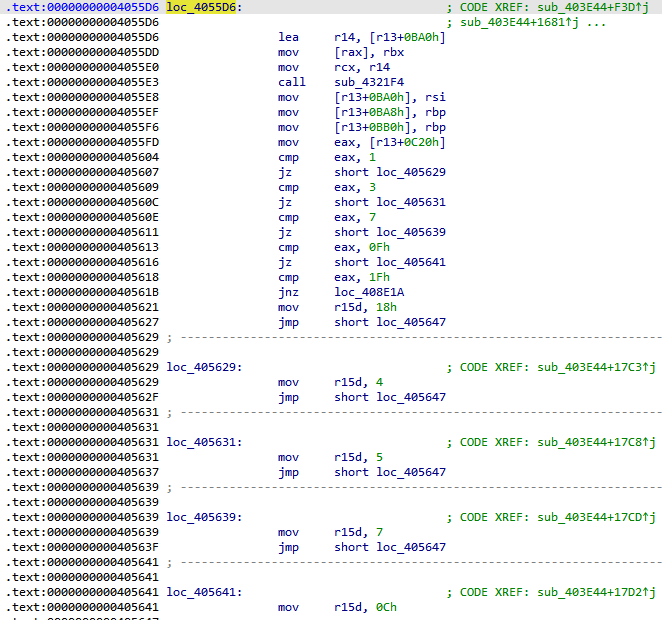This screenshot has height=620, width=662.
Task: Click constant 1 in cmp eax, 1
Action: (x=372, y=157)
